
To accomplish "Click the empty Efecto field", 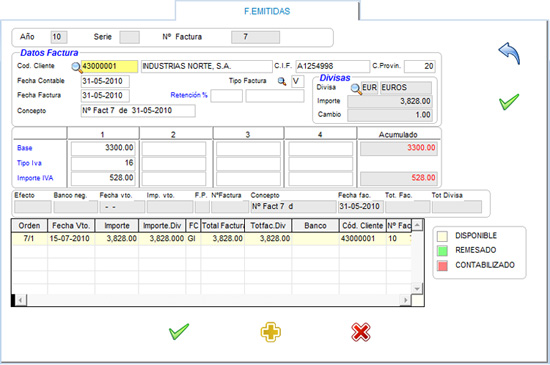I will coord(33,207).
